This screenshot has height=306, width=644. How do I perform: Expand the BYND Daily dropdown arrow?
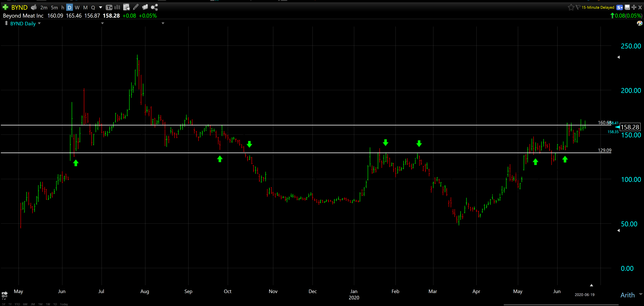(39, 23)
